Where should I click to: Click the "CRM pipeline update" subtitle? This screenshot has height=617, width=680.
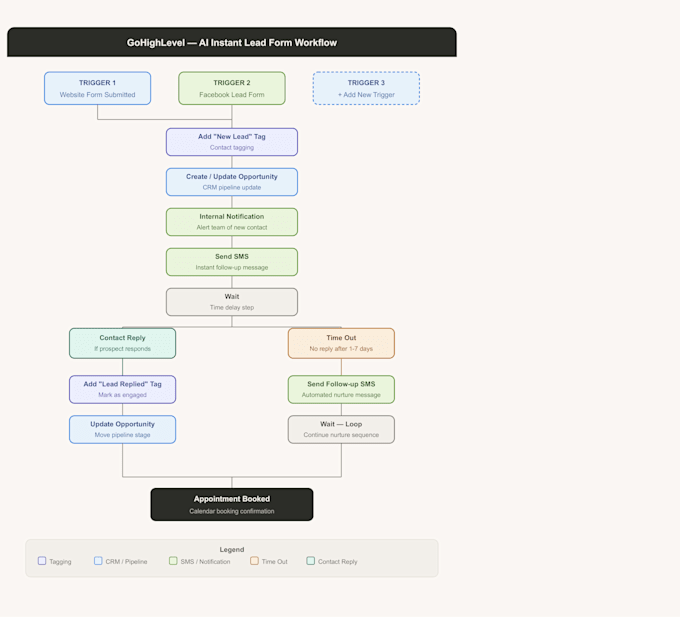tap(232, 187)
